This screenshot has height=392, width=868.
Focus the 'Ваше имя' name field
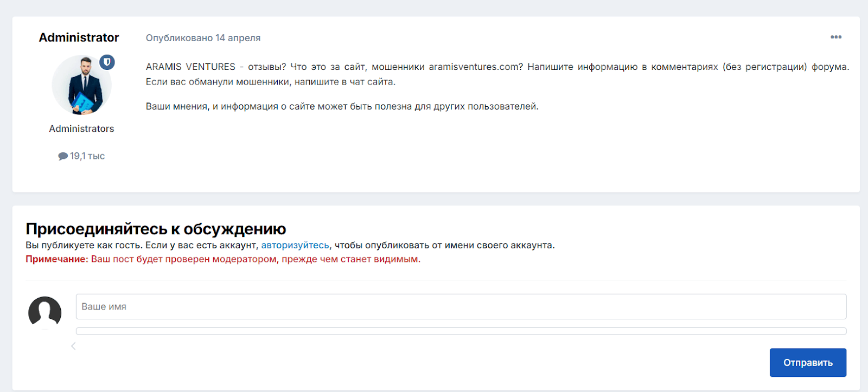(x=461, y=306)
